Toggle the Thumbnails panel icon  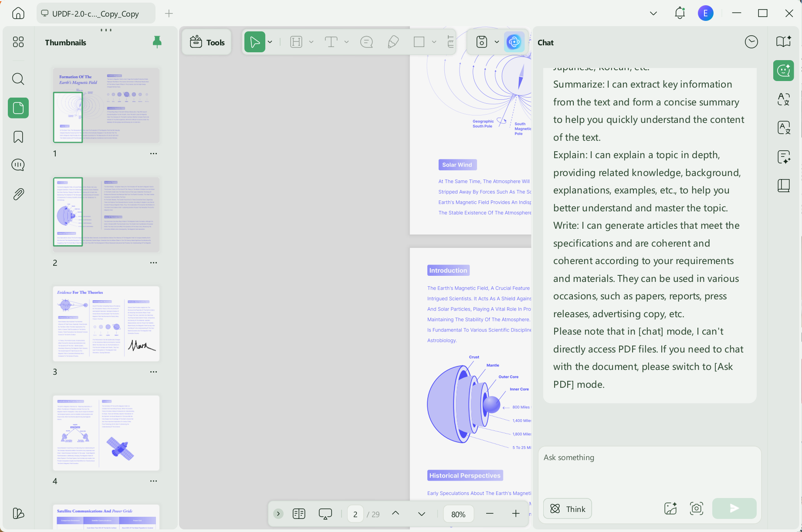point(18,108)
